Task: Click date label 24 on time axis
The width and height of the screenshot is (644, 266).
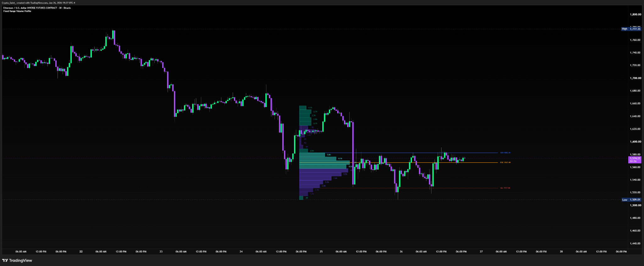Action: (241, 252)
